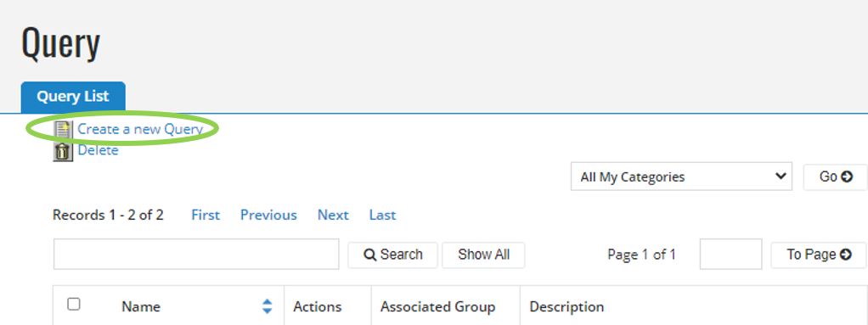This screenshot has height=325, width=868.
Task: Click the trash can icon beside Delete
Action: pyautogui.click(x=63, y=151)
